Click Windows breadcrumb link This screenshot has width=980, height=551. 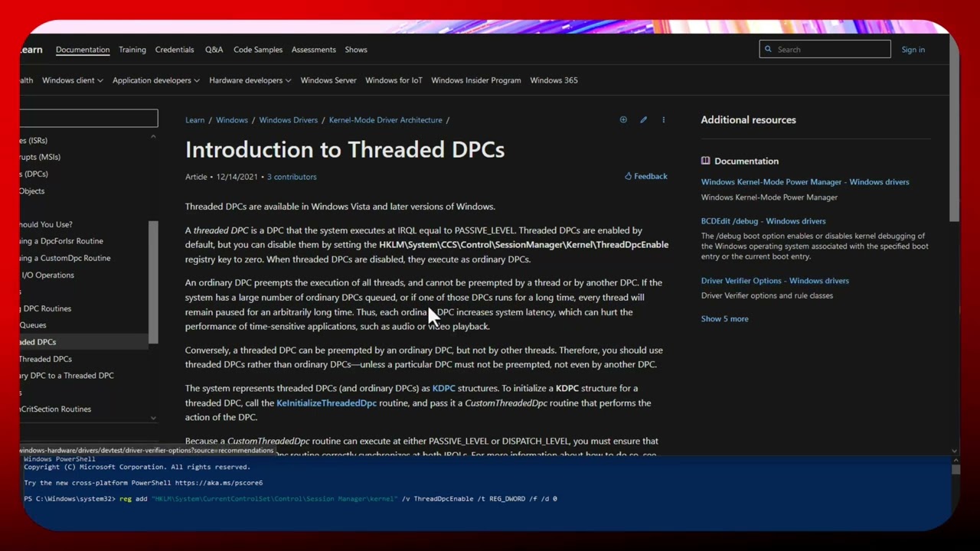(x=232, y=120)
